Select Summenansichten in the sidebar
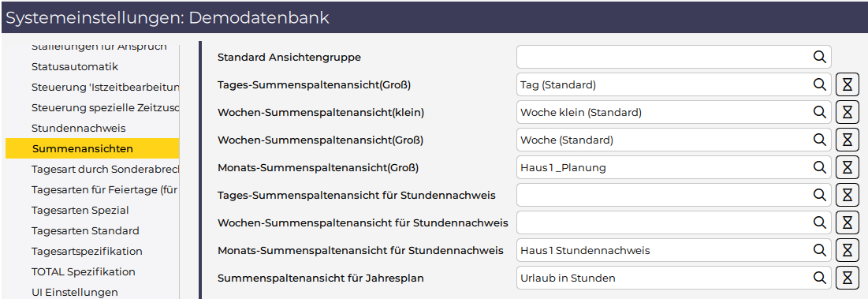 tap(92, 148)
